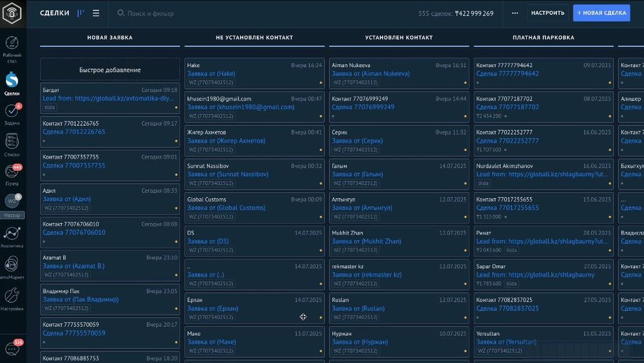Open deal Заявка от (khusein1980@gmail.com)
The width and height of the screenshot is (644, 363).
[241, 107]
